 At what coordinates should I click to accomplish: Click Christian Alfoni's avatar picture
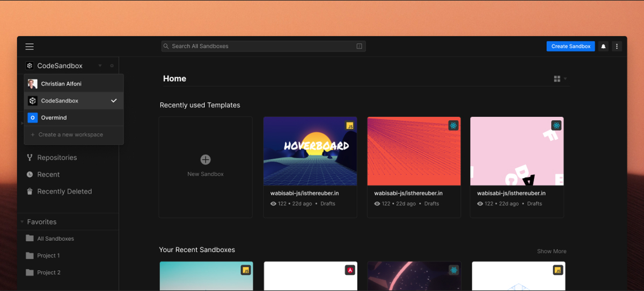33,84
